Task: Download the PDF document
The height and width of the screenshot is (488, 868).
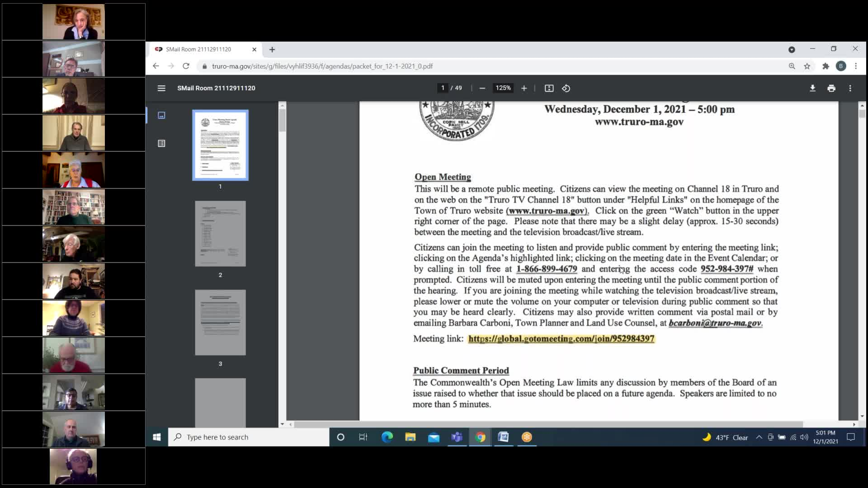Action: pos(813,88)
